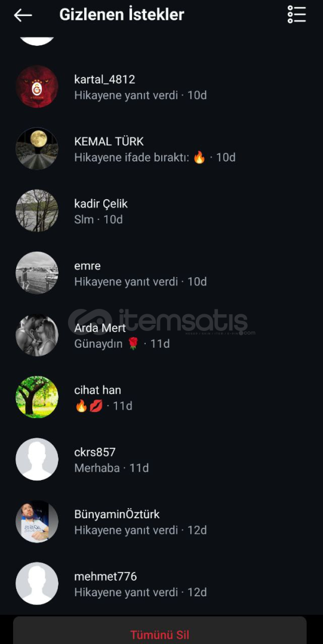Open kadir Çelik avatar with trees
Screen dimensions: 323x644
(37, 210)
